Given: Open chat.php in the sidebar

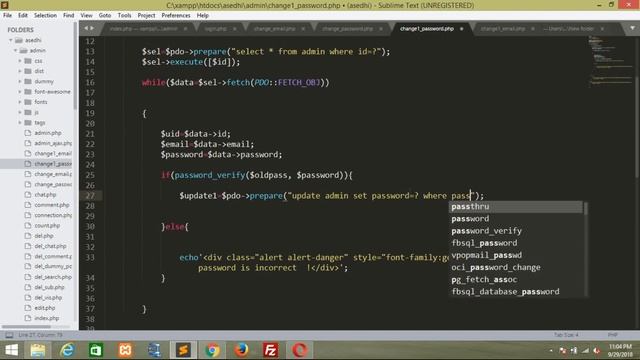Looking at the screenshot, I should (x=45, y=195).
